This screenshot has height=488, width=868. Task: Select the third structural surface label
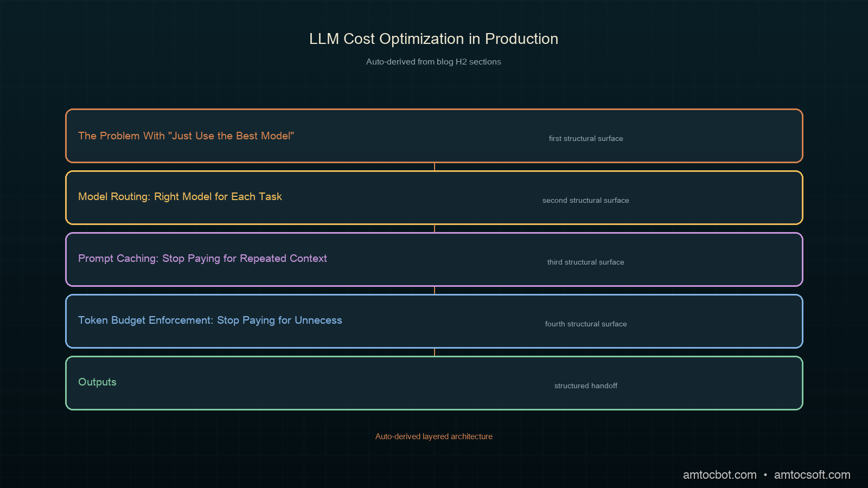[586, 262]
